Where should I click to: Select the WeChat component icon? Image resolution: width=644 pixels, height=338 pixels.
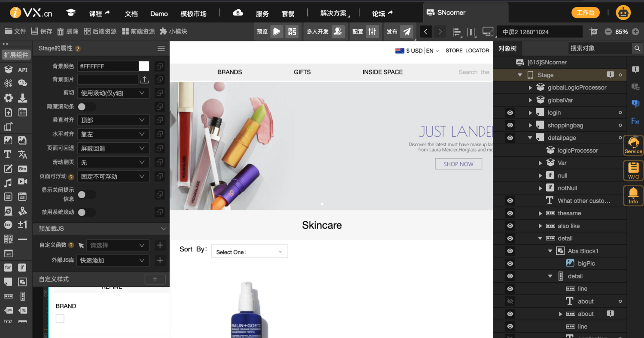click(23, 84)
